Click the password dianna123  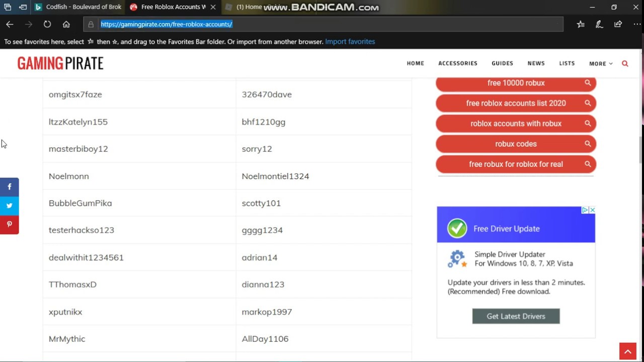263,285
